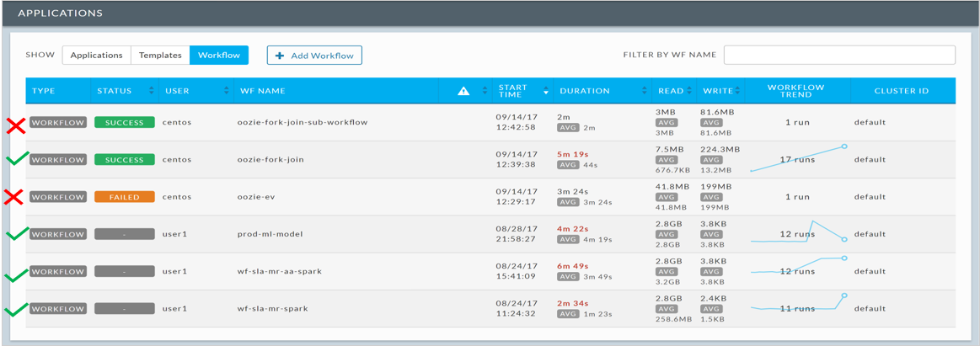
Task: Sort table by User column
Action: click(228, 91)
